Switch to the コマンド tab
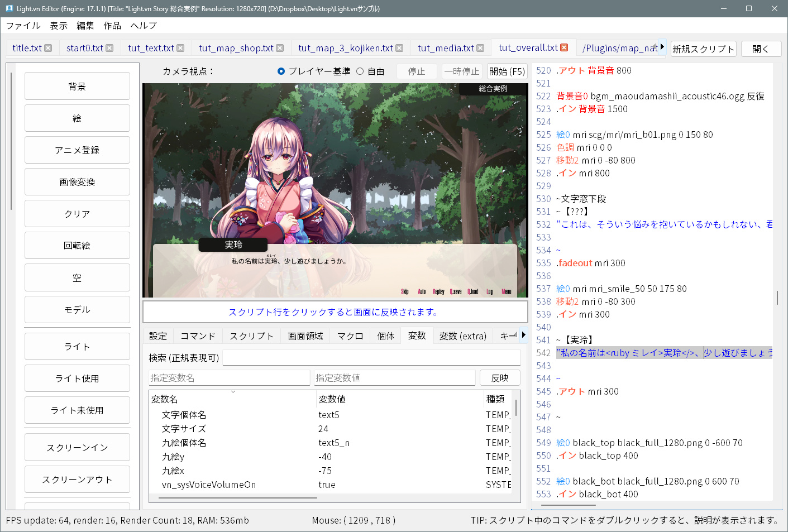Image resolution: width=788 pixels, height=532 pixels. [x=198, y=336]
